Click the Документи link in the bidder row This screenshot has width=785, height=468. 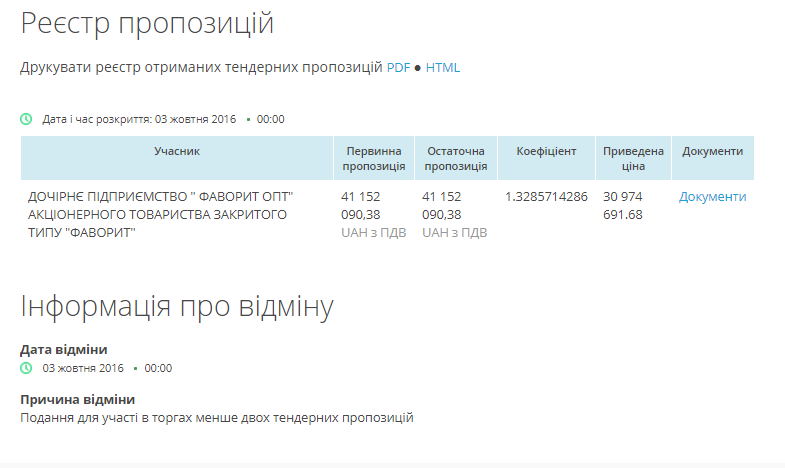point(712,197)
